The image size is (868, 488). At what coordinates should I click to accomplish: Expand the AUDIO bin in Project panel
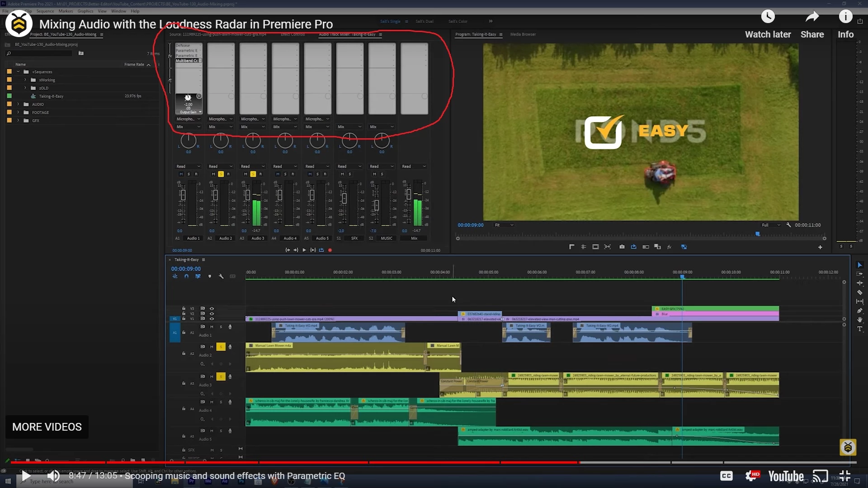point(19,104)
